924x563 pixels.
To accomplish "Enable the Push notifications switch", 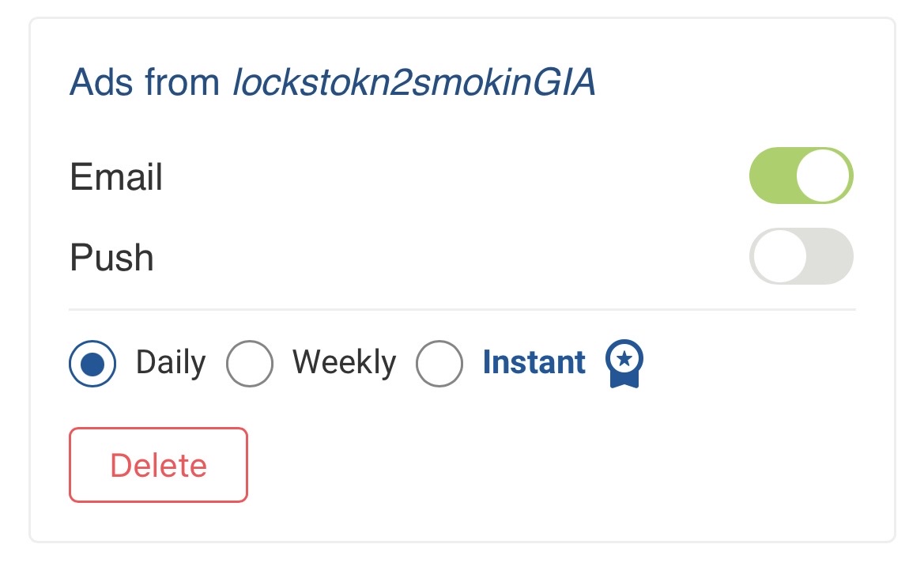I will (801, 256).
